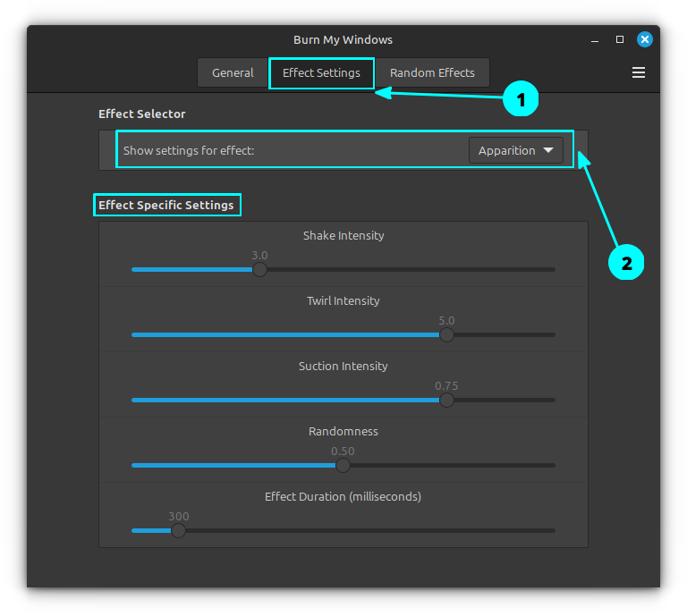Screen dimensions: 687x616
Task: Click the Effect Specific Settings heading
Action: [166, 205]
